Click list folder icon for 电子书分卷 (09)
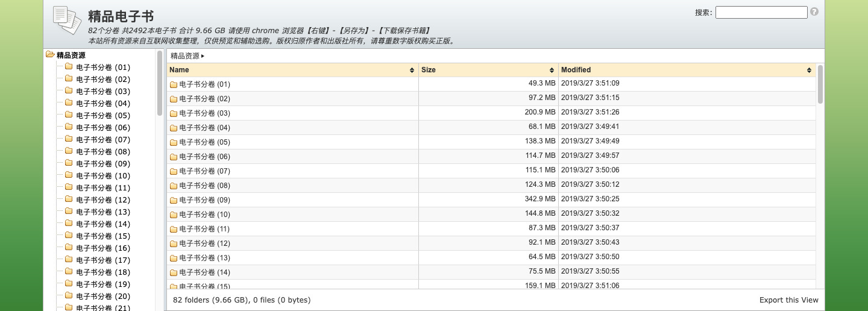Image resolution: width=868 pixels, height=311 pixels. [174, 200]
